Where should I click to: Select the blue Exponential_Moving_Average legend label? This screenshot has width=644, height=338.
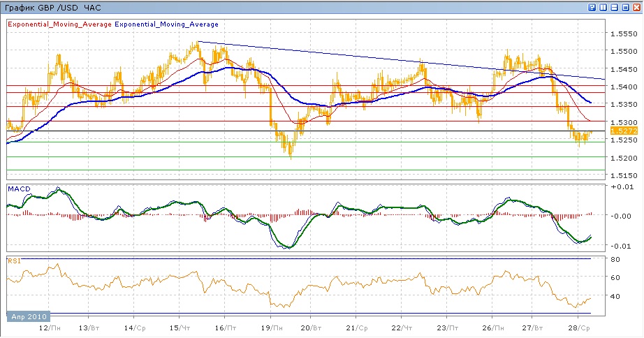click(167, 24)
